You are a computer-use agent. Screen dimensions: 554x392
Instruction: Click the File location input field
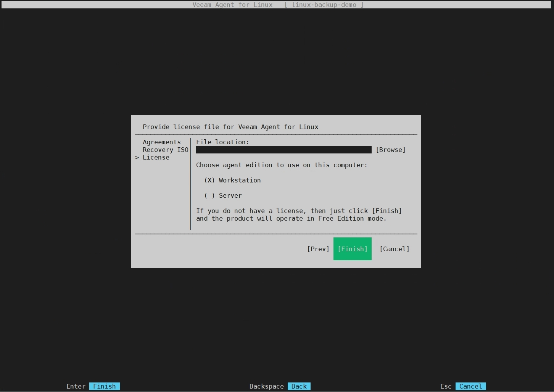point(284,150)
